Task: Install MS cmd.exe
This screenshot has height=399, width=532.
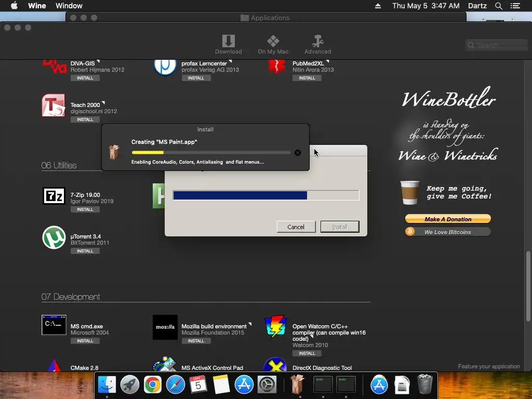Action: point(85,341)
